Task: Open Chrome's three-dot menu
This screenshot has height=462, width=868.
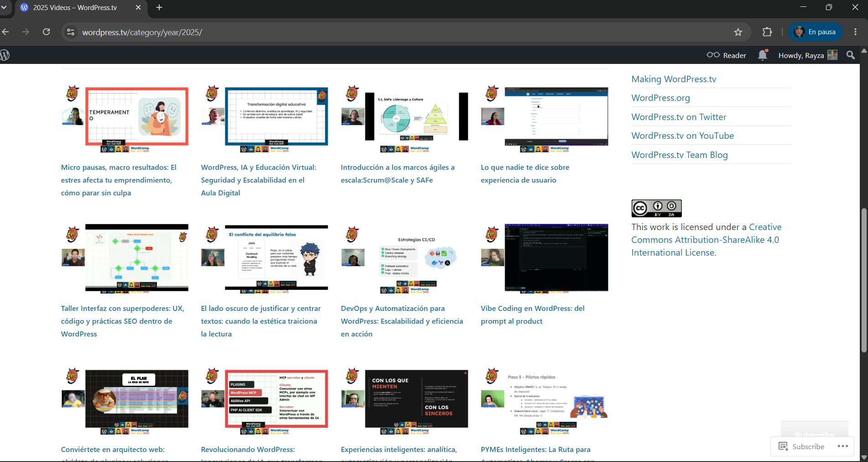Action: coord(855,32)
